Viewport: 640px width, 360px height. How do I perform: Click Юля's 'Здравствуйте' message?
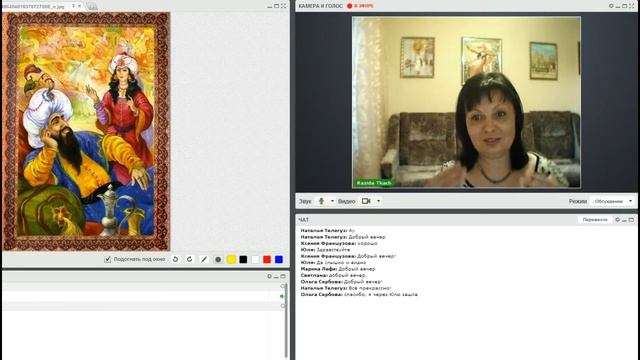(x=333, y=250)
